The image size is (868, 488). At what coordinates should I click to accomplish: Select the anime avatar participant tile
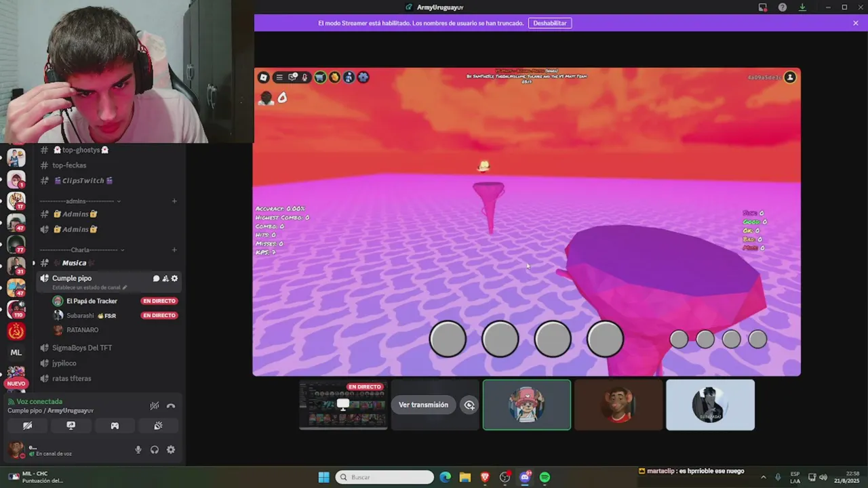pyautogui.click(x=710, y=405)
